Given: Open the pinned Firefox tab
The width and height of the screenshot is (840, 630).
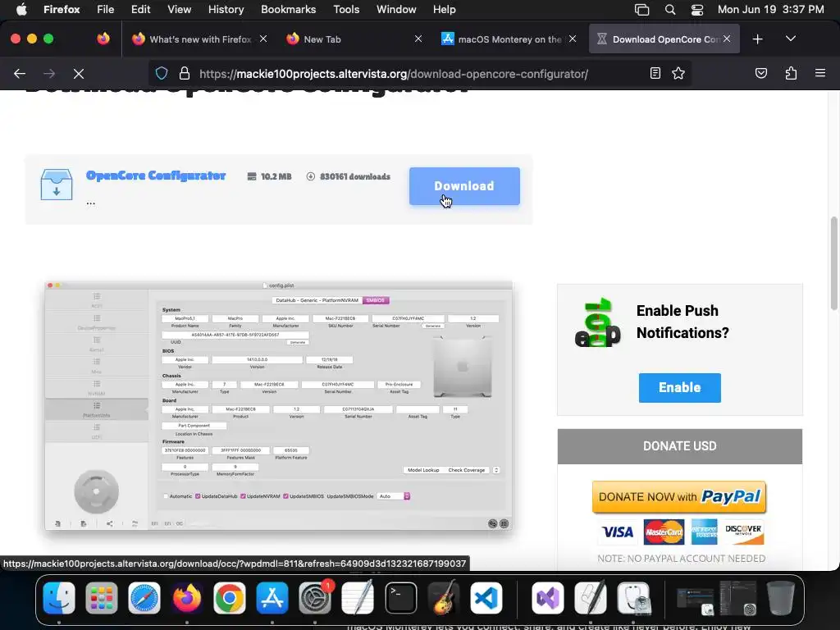Looking at the screenshot, I should (103, 39).
